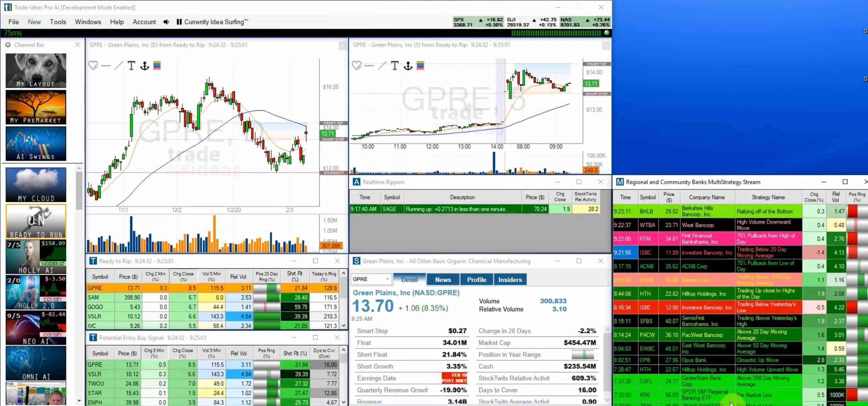Enable sound alert icon in toolbar
The image size is (868, 406).
[166, 22]
